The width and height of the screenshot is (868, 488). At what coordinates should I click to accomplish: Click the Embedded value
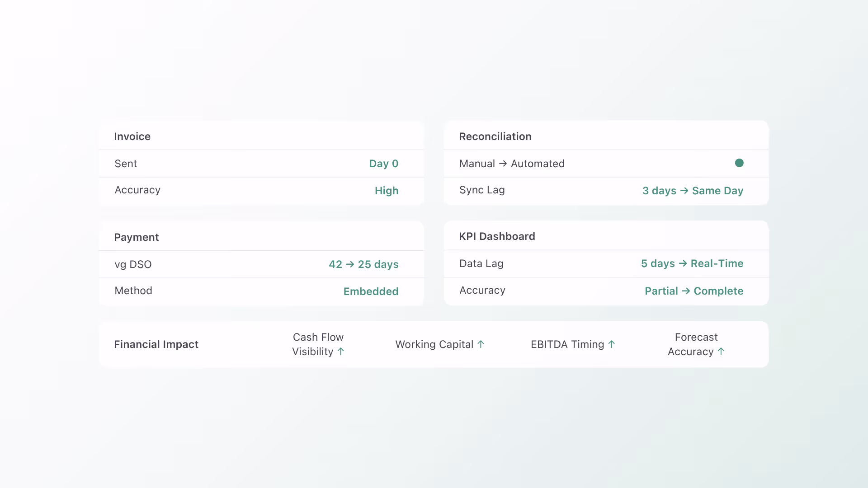click(371, 291)
